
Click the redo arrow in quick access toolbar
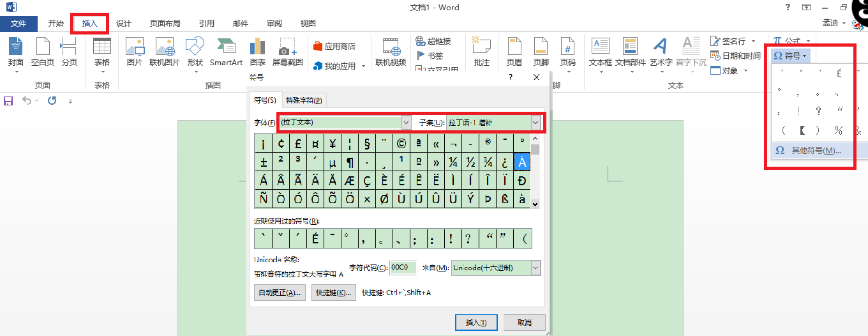pos(52,101)
